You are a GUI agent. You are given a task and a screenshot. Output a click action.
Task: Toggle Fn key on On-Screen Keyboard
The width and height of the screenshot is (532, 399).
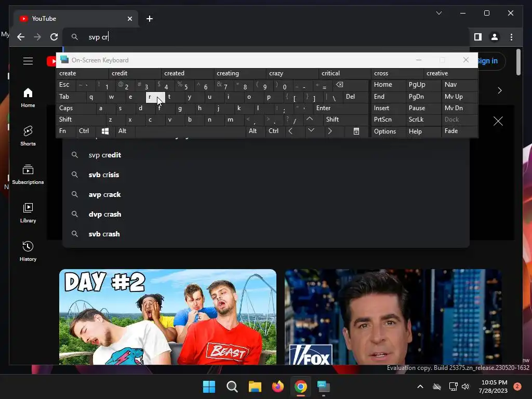(x=66, y=131)
